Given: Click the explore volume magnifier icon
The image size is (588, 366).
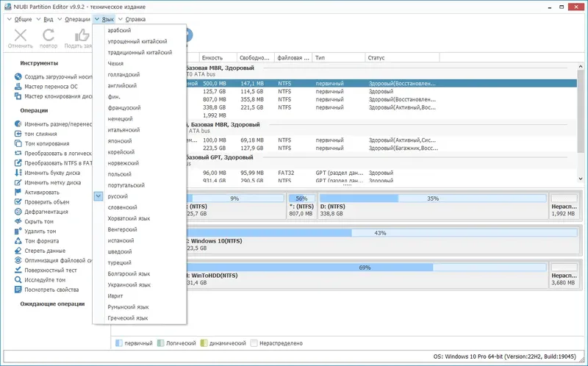Looking at the screenshot, I should 18,280.
